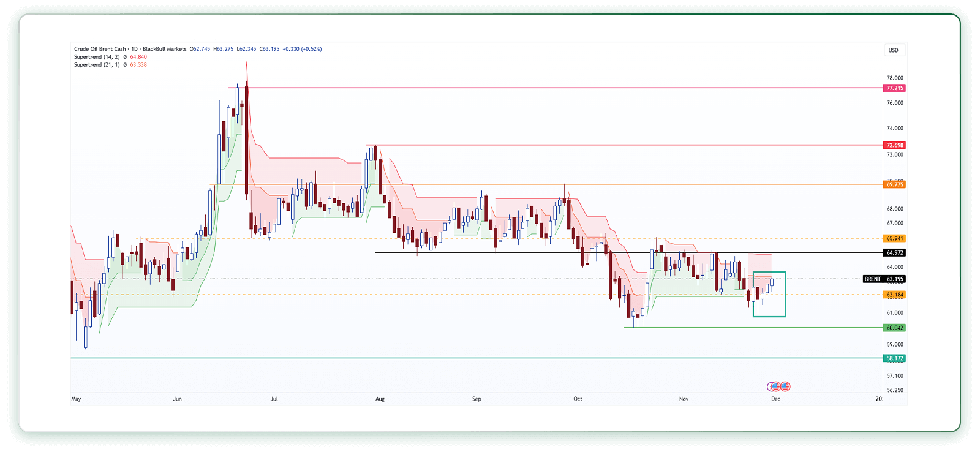
Task: Click the 63.195 current price label
Action: pyautogui.click(x=895, y=279)
